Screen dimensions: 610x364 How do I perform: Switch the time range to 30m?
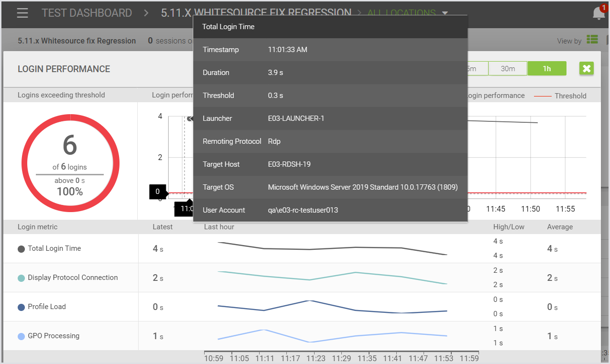point(508,69)
